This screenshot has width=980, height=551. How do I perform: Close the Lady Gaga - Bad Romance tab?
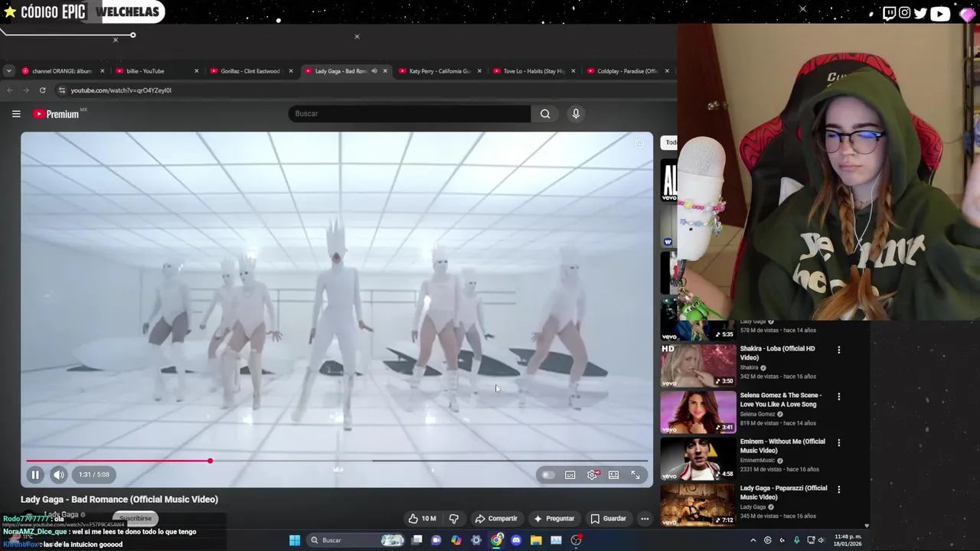385,71
